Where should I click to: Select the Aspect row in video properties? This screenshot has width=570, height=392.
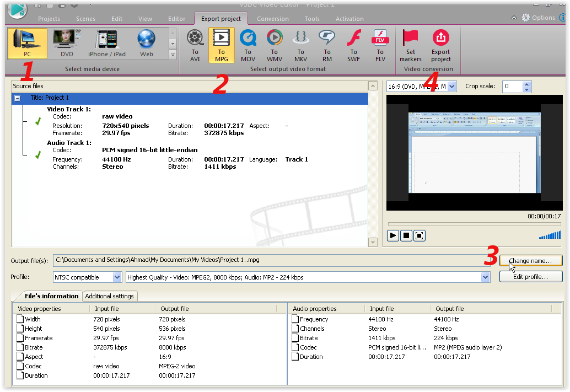[x=150, y=357]
